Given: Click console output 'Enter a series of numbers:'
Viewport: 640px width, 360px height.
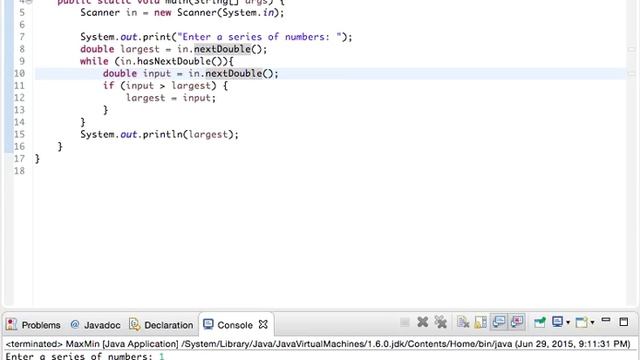Looking at the screenshot, I should pyautogui.click(x=79, y=356).
